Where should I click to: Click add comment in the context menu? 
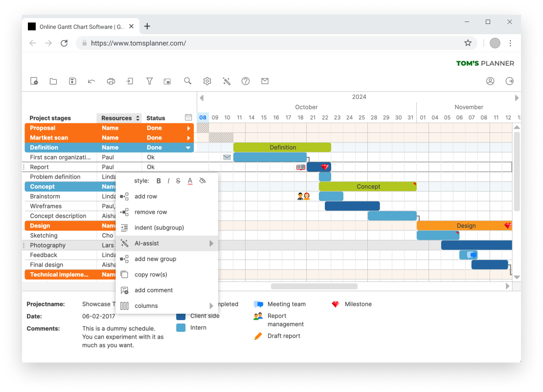155,290
